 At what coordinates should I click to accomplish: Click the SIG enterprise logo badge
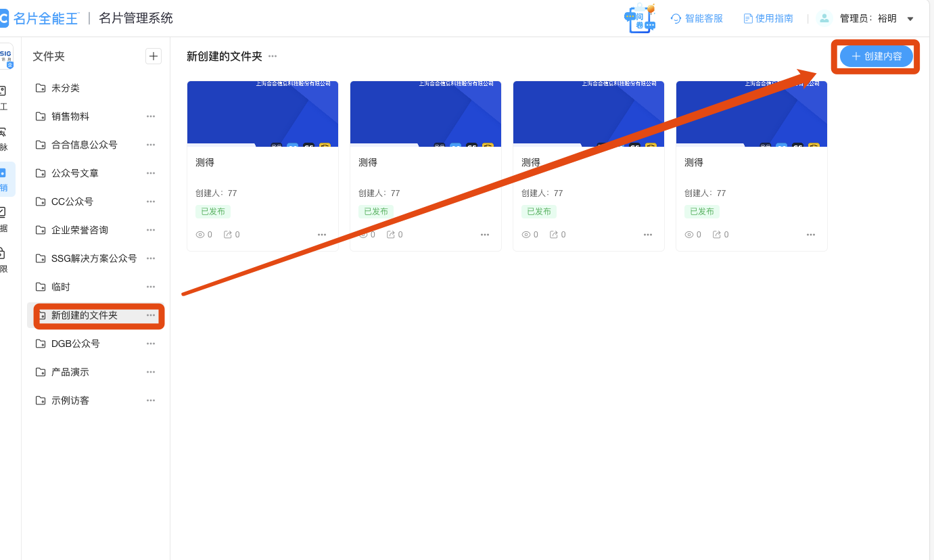(6, 56)
